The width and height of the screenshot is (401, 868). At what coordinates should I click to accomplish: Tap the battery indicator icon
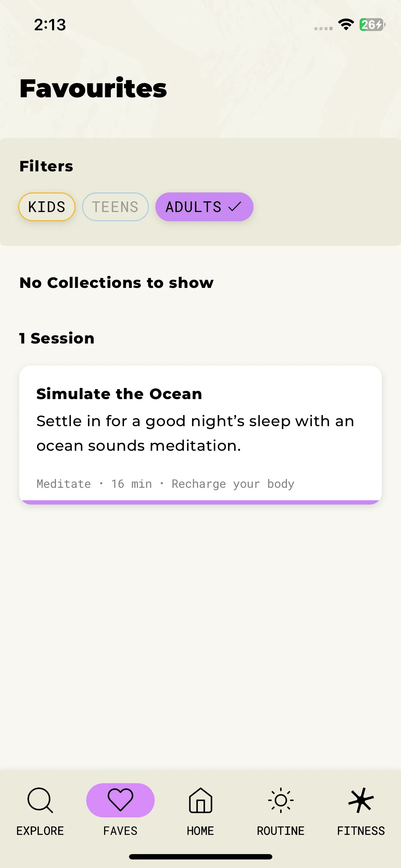pos(372,25)
